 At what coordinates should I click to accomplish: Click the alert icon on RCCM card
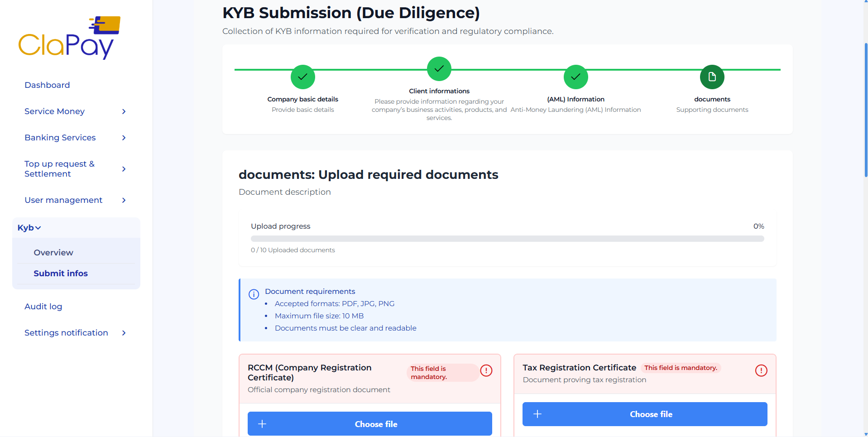click(486, 370)
